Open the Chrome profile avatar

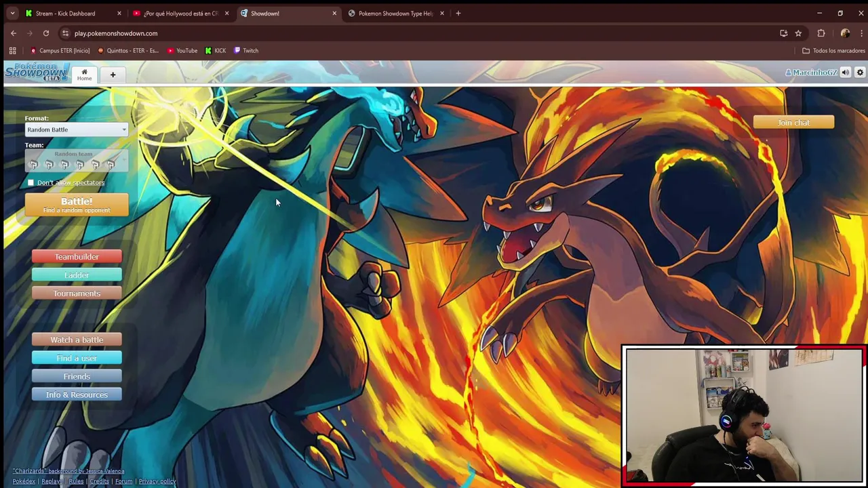845,33
